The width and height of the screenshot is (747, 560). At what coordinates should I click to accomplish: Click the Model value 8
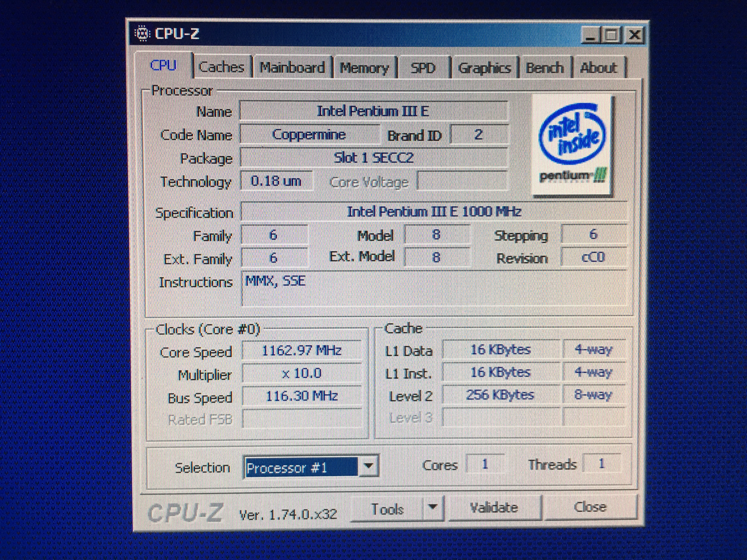(437, 234)
